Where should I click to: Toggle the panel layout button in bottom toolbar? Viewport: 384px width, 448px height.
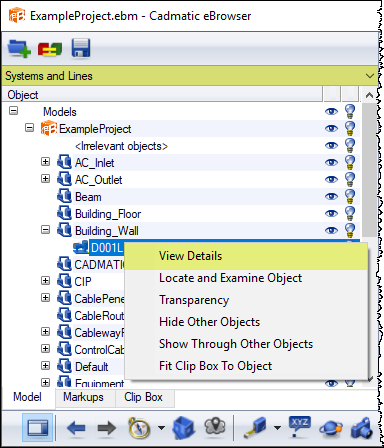coord(37,427)
